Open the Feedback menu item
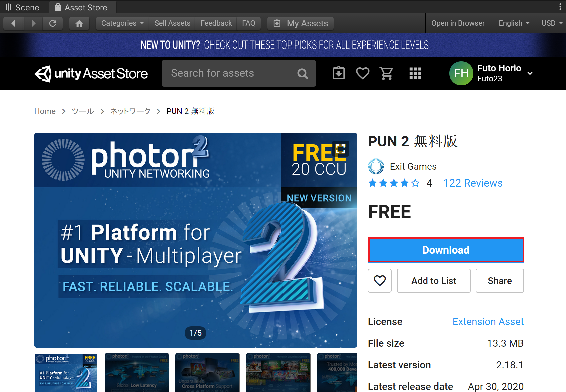The height and width of the screenshot is (392, 566). 216,23
